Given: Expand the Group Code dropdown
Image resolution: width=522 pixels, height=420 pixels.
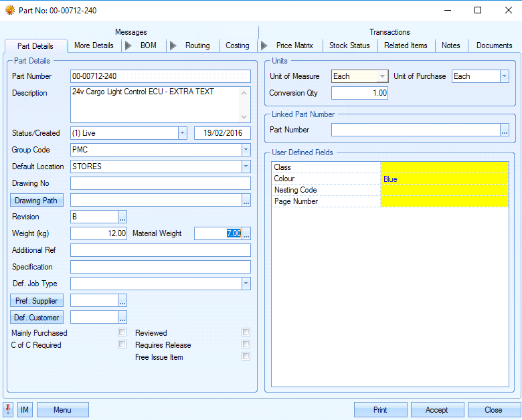Looking at the screenshot, I should coord(246,150).
